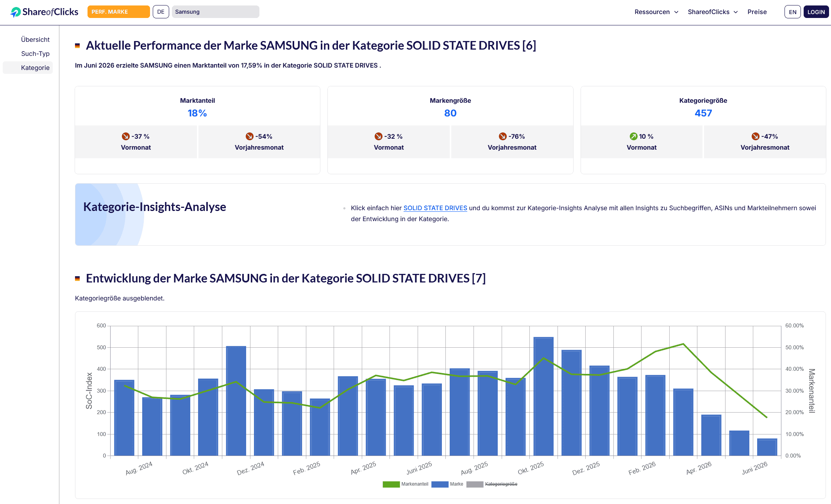This screenshot has height=504, width=831.
Task: Click the green up arrow icon next to 10 %
Action: [633, 136]
